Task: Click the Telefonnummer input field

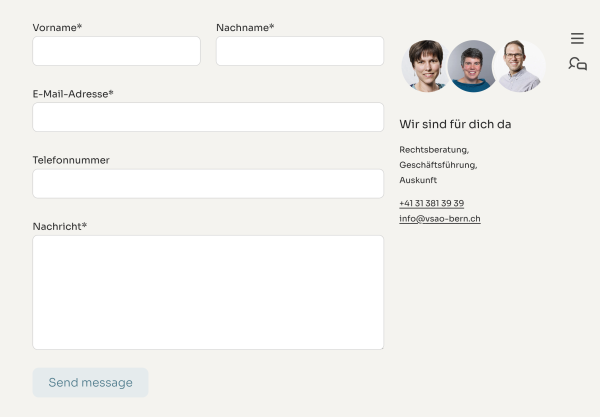Action: pos(208,183)
